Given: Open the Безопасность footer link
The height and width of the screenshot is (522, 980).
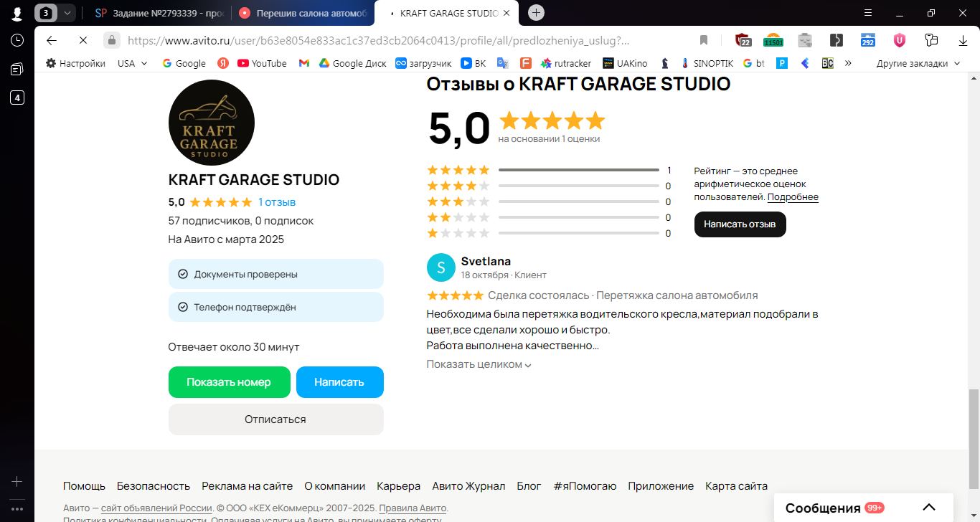Looking at the screenshot, I should click(x=154, y=486).
